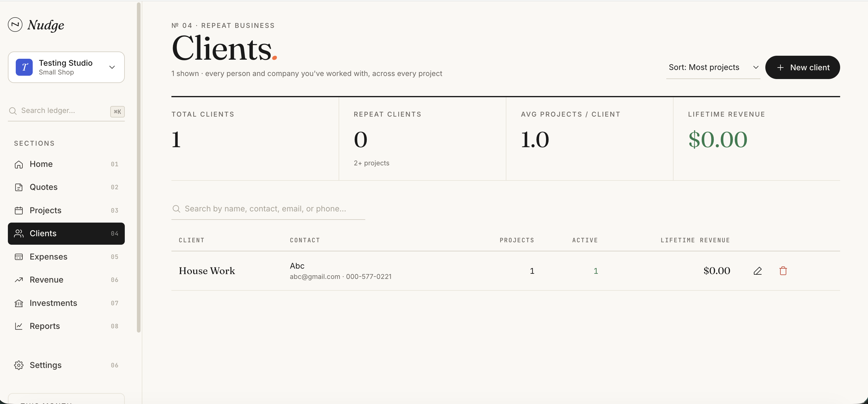Click the Home house icon in sidebar
The height and width of the screenshot is (404, 868).
click(19, 164)
